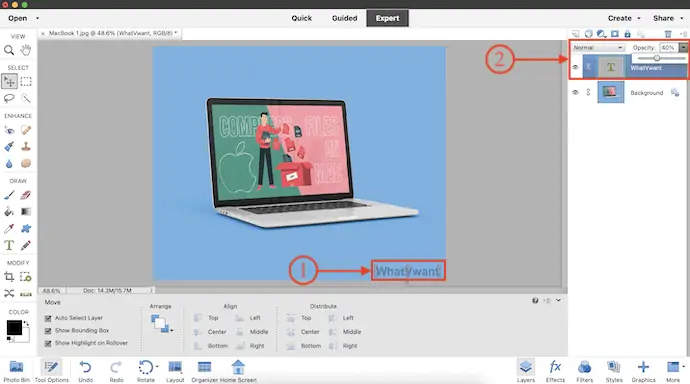This screenshot has height=384, width=690.
Task: Select the Content-Aware Move tool
Action: point(9,293)
